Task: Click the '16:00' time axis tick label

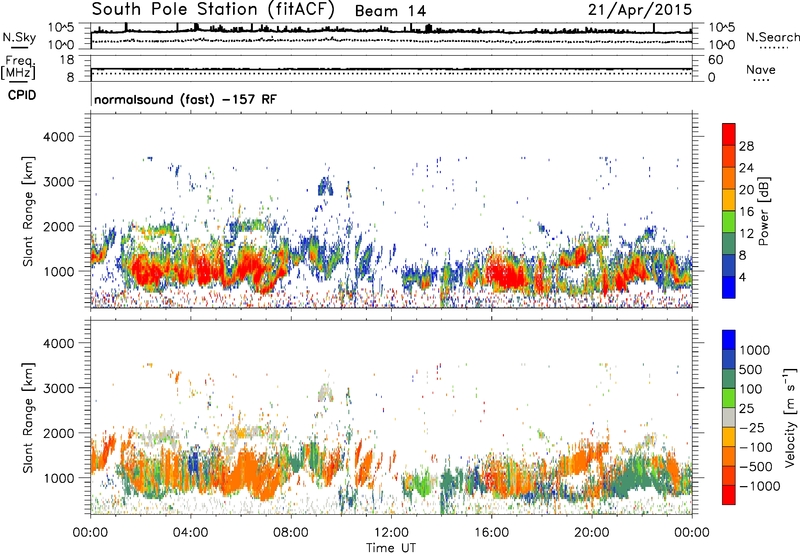Action: [x=491, y=533]
